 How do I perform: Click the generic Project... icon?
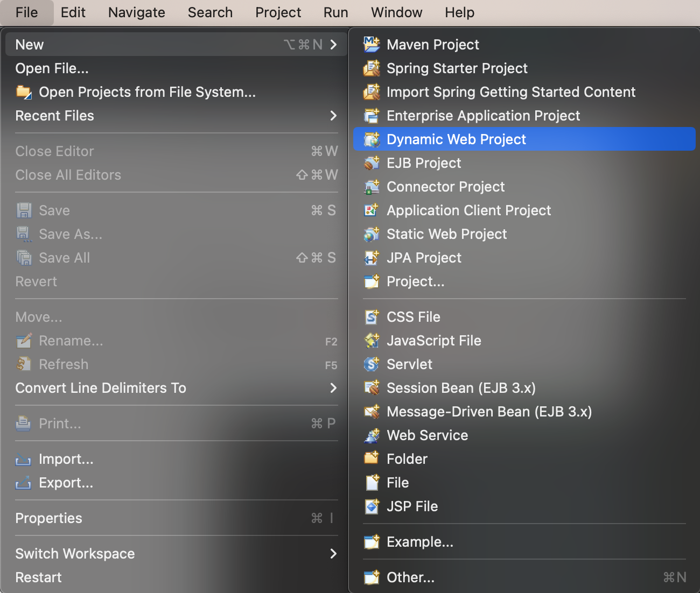tap(372, 281)
